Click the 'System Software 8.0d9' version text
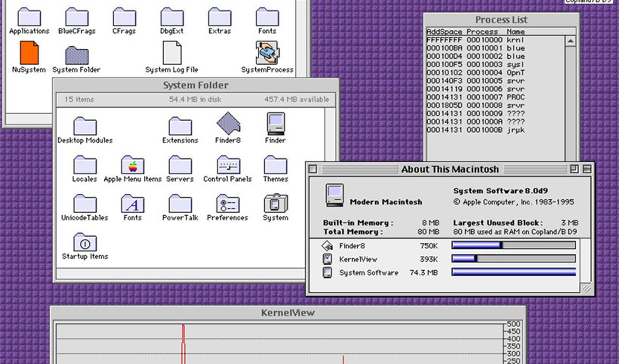Screen dimensions: 619x364 click(x=501, y=191)
